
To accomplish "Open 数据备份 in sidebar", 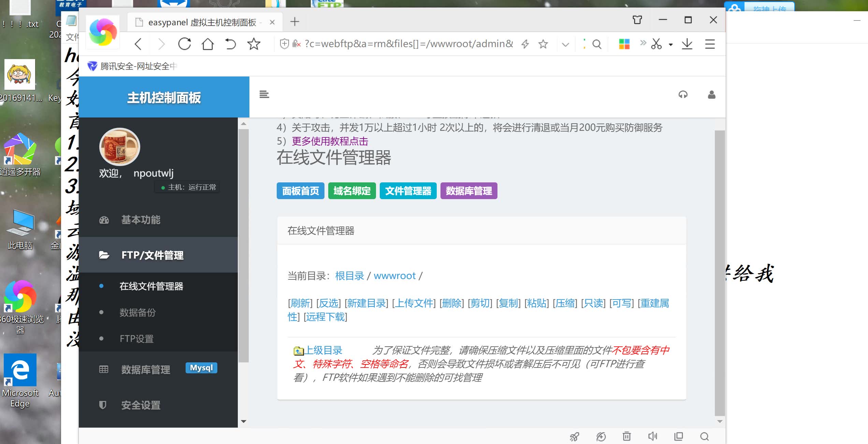I will pos(138,312).
